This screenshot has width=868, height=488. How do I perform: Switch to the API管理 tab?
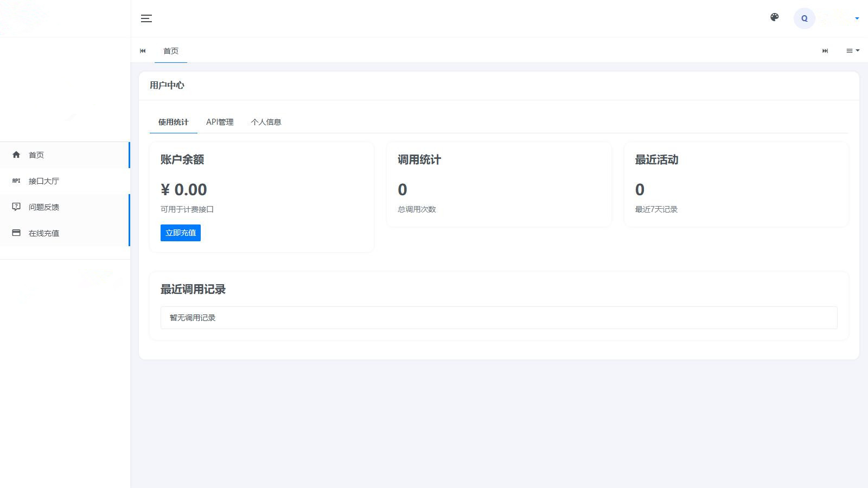[220, 122]
